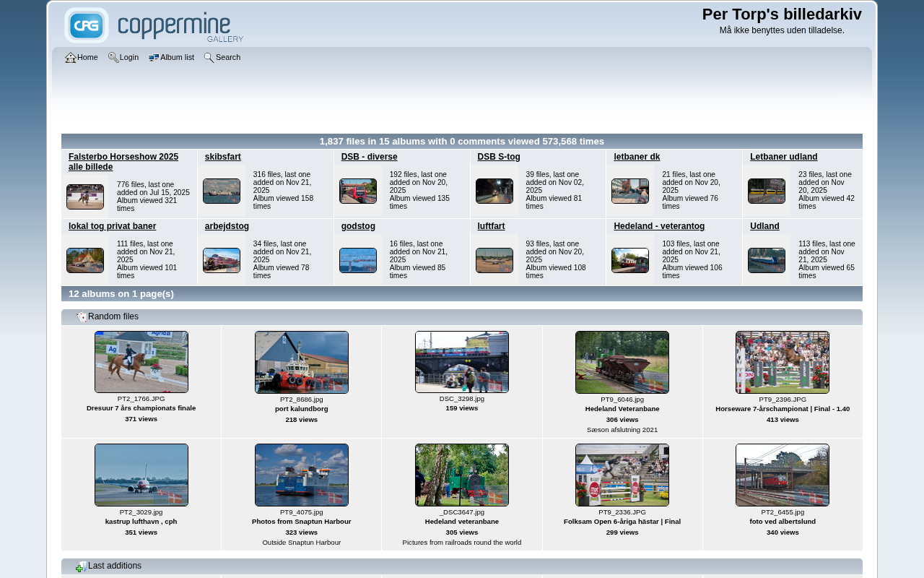The height and width of the screenshot is (578, 924).
Task: Open the Falsterbo Horseshow 2025 alle billede album
Action: (123, 162)
